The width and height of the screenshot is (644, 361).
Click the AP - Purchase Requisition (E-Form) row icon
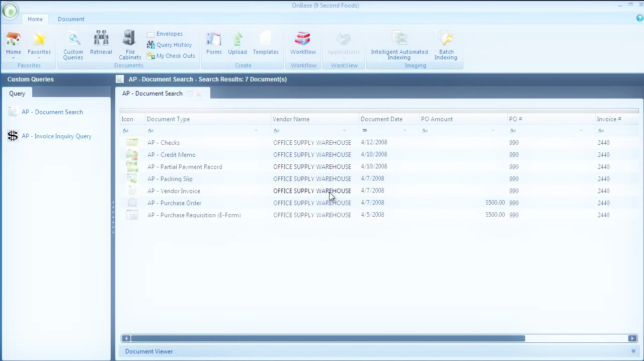pyautogui.click(x=132, y=215)
